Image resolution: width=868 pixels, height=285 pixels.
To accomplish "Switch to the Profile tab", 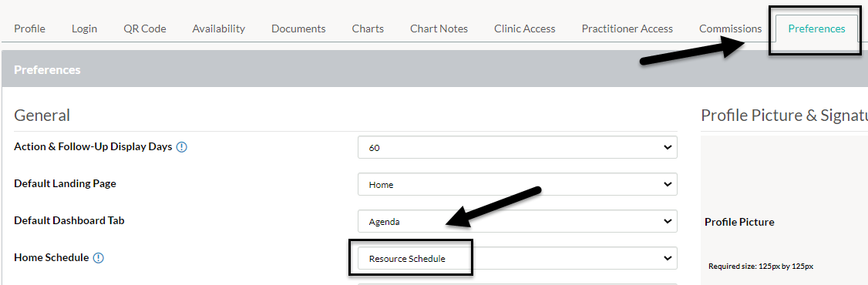I will pos(29,28).
